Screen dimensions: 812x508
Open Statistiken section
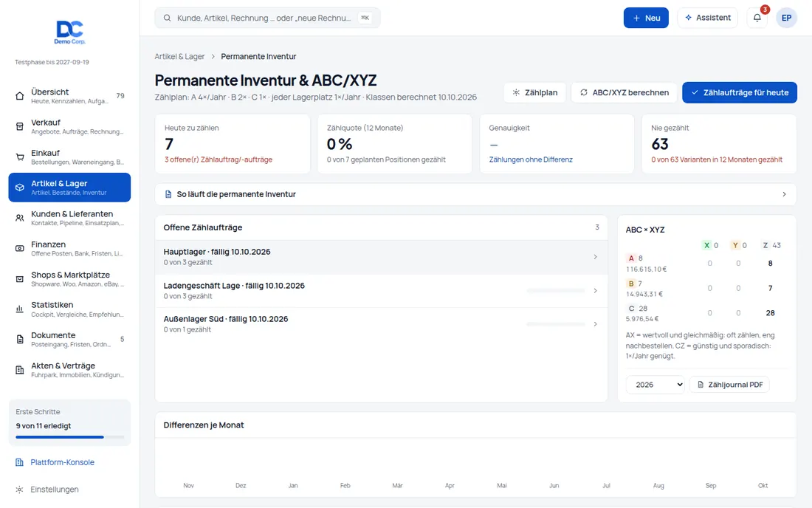(x=69, y=309)
